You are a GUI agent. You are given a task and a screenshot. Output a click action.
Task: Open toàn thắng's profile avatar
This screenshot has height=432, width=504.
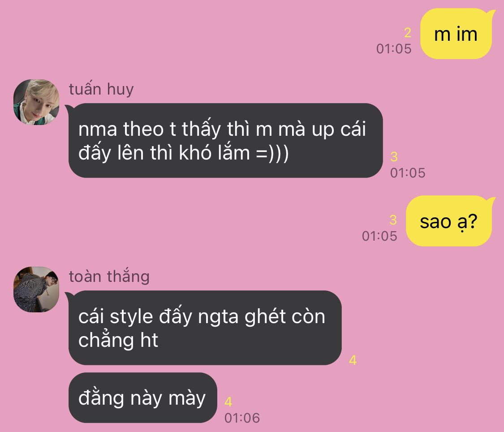36,289
